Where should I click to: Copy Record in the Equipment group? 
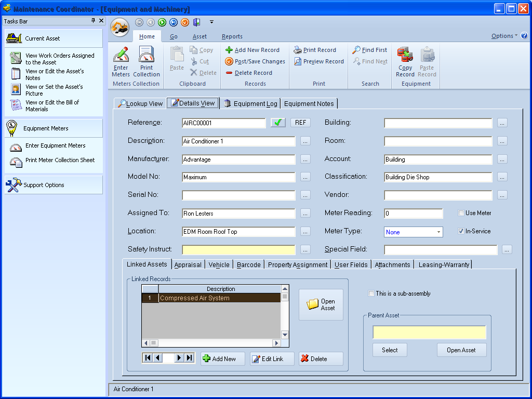pos(405,61)
